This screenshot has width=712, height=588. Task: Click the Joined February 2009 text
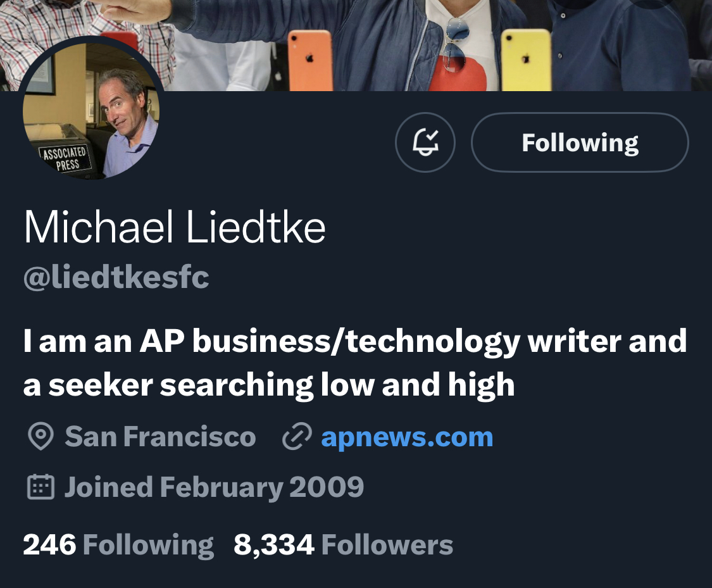point(214,487)
